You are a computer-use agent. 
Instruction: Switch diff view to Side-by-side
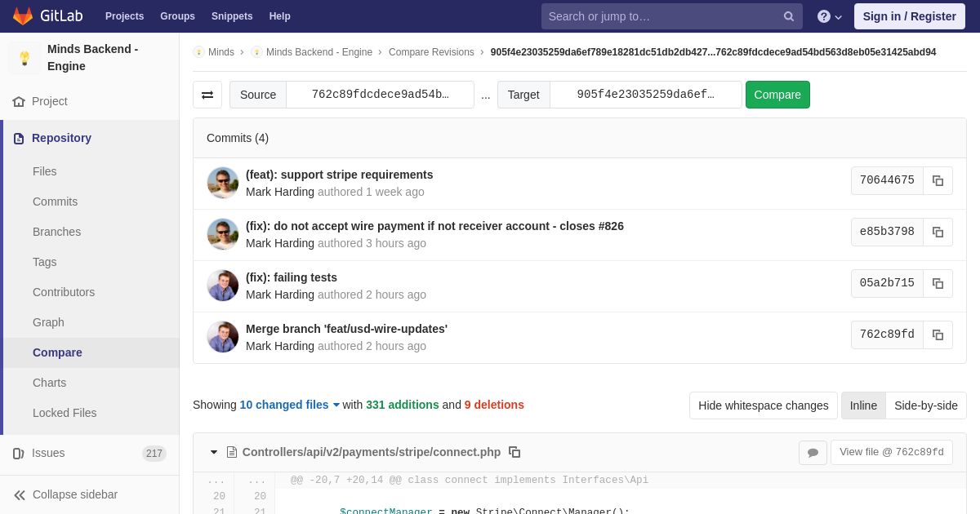click(x=926, y=405)
